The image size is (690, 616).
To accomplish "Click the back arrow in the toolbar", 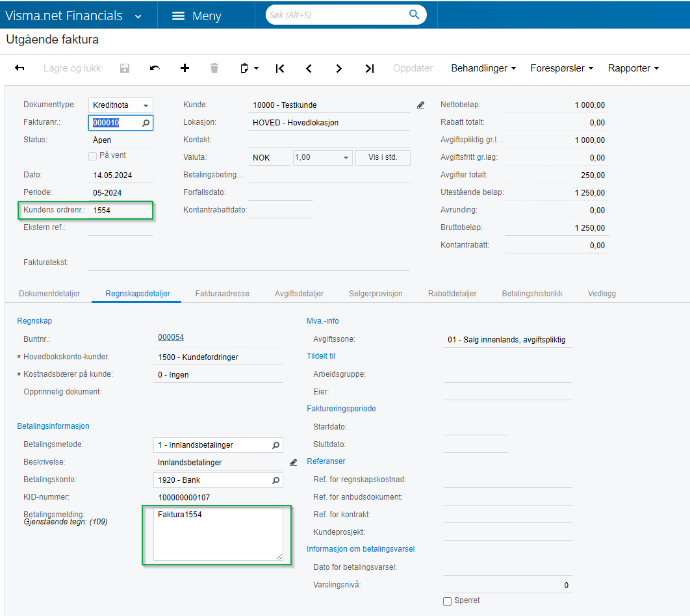I will pos(19,68).
